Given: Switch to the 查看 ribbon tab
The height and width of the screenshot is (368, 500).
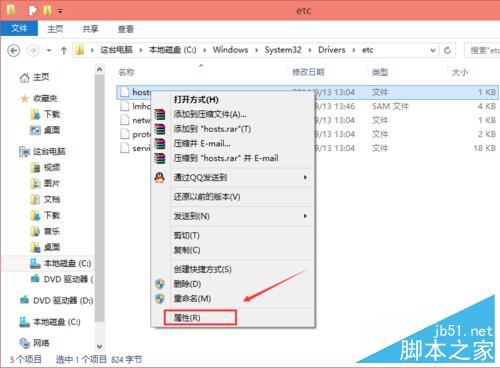Looking at the screenshot, I should 126,29.
